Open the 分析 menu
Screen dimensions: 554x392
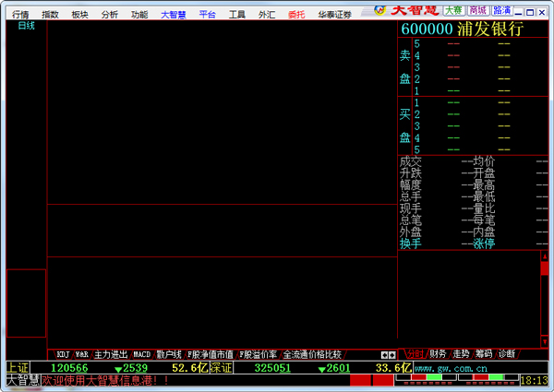(109, 15)
